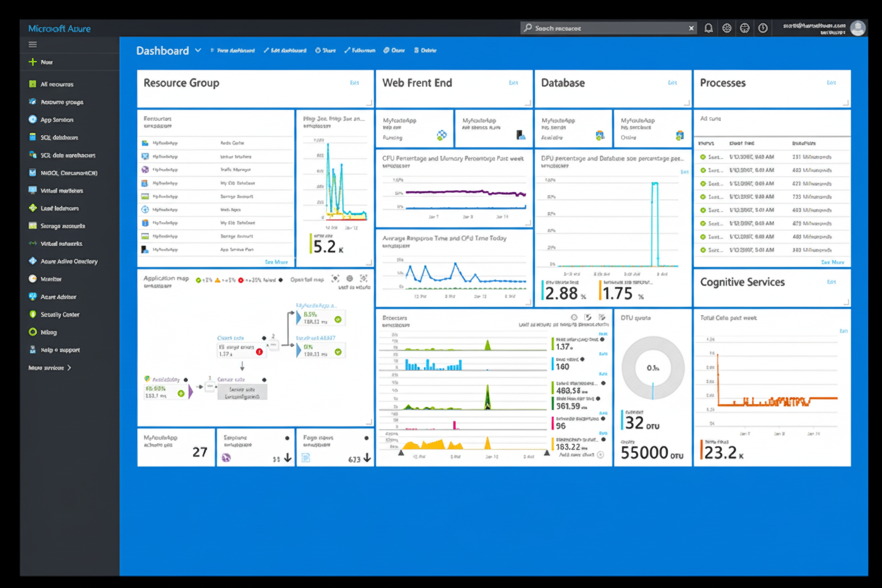882x588 pixels.
Task: Open the Dashboard selector dropdown
Action: pos(198,50)
